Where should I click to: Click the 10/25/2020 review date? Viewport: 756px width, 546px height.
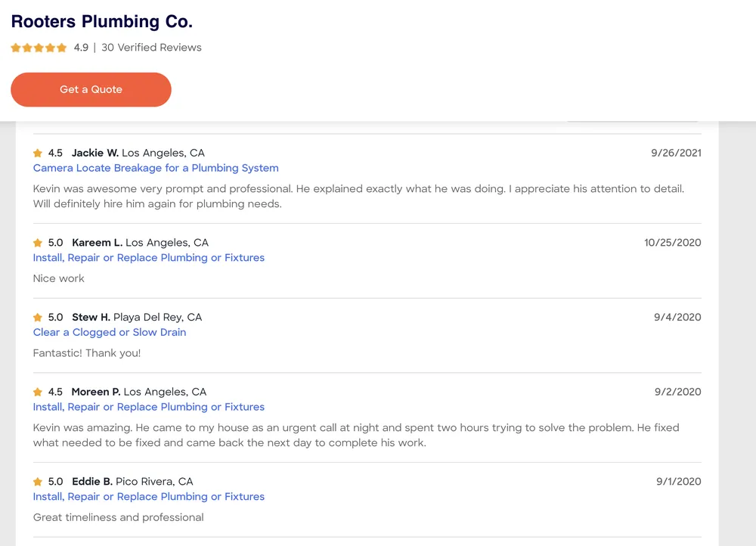click(672, 243)
